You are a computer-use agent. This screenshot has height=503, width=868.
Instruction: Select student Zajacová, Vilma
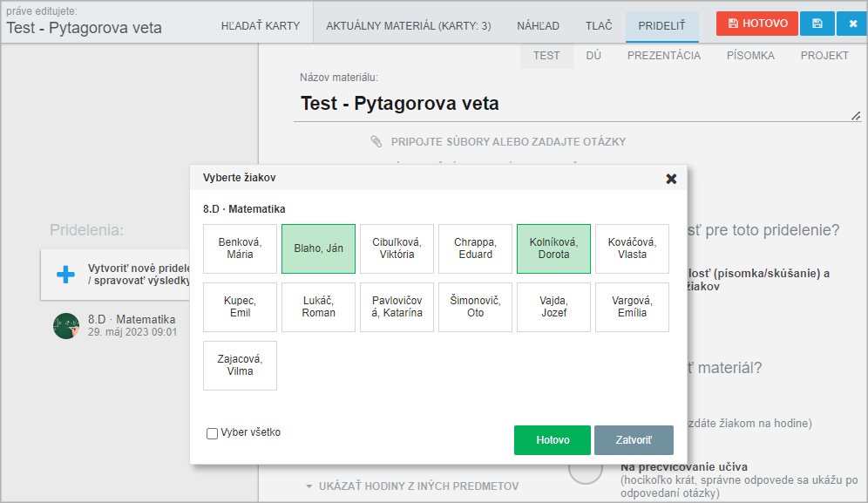(x=240, y=365)
